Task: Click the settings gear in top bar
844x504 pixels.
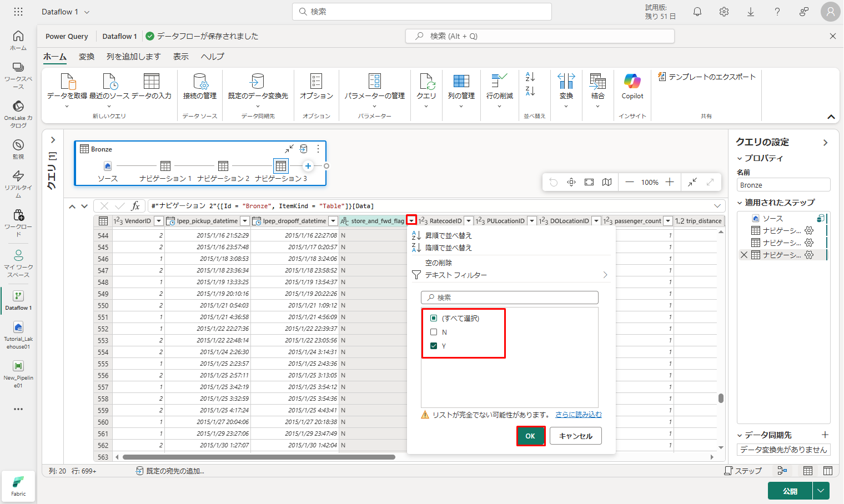Action: [x=724, y=12]
